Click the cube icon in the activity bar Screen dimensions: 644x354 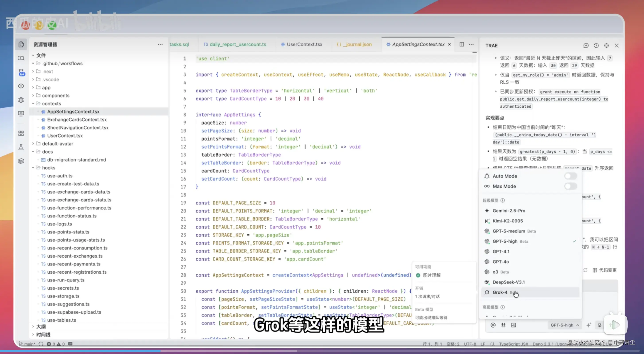pyautogui.click(x=21, y=161)
